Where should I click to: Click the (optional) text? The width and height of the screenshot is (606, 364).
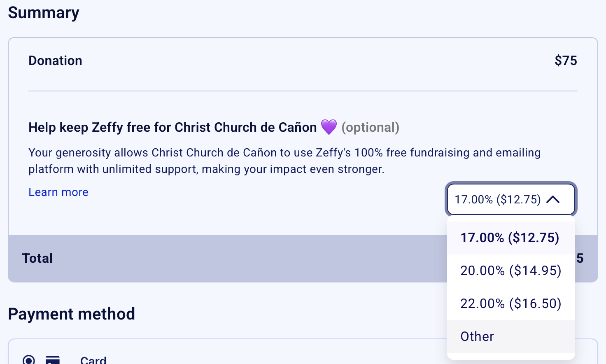tap(370, 127)
